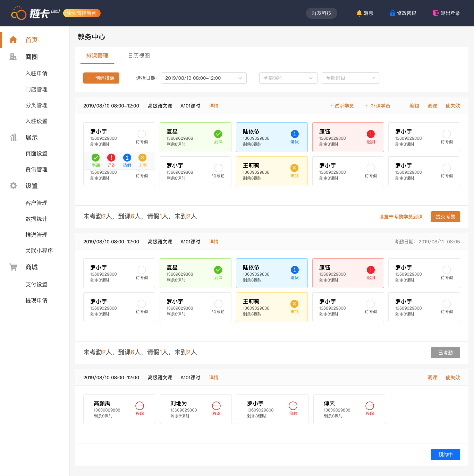Click the 创建排课 button
Screen dimensions: 474x476
[x=101, y=78]
